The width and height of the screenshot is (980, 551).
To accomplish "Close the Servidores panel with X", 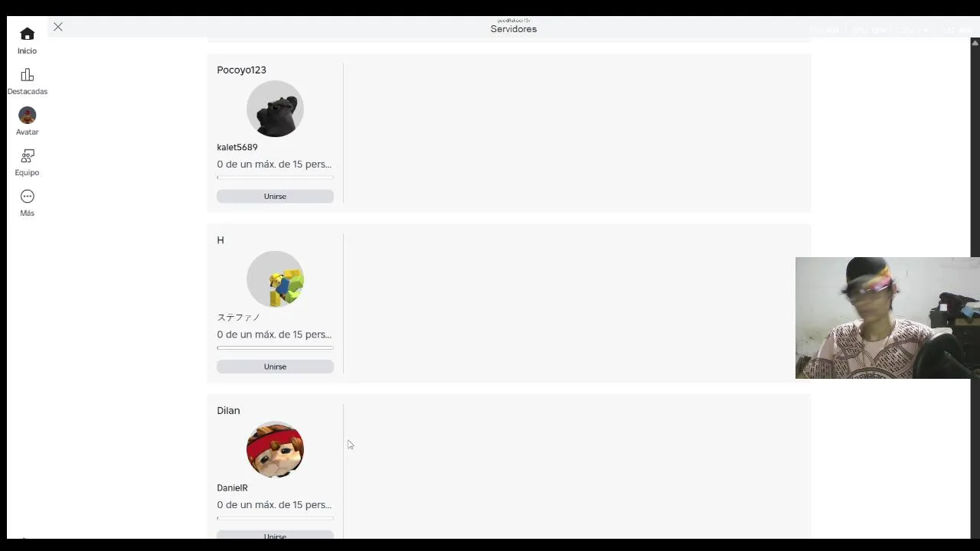I will click(x=58, y=27).
